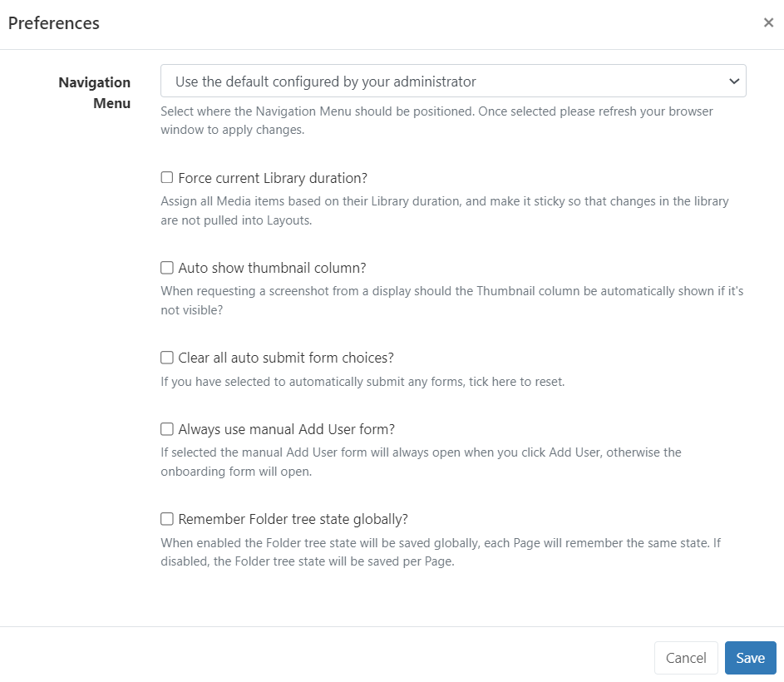Click the chevron arrow of the Navigation Menu select

(733, 82)
